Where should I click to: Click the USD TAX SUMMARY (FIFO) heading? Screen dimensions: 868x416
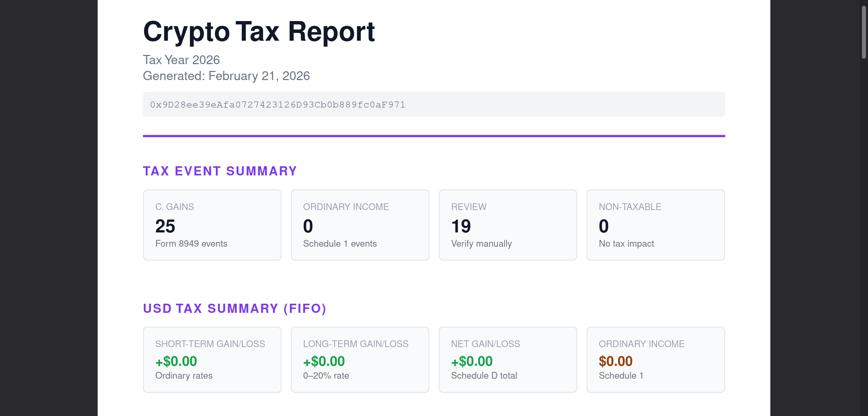[x=234, y=309]
